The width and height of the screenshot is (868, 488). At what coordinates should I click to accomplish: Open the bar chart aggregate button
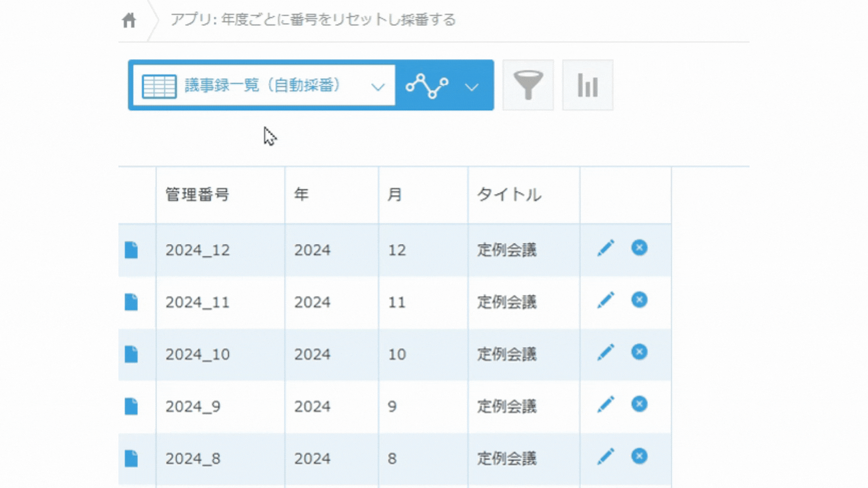pyautogui.click(x=588, y=85)
